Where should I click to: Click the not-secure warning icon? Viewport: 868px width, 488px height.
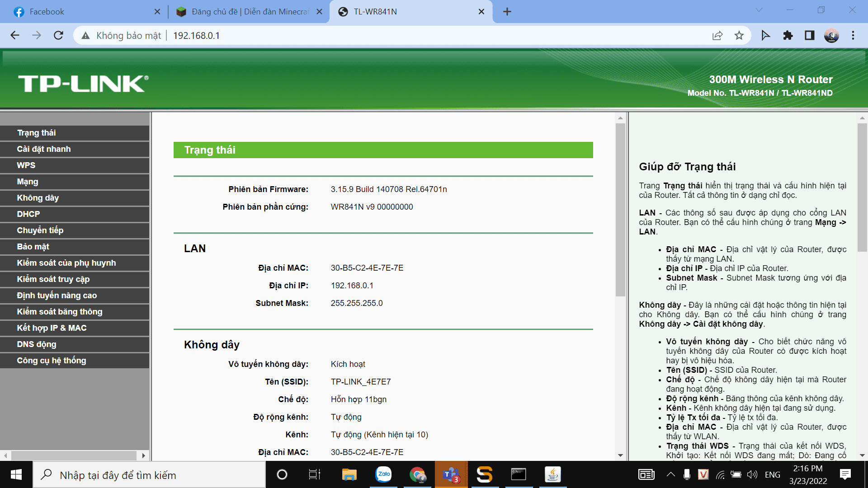85,36
